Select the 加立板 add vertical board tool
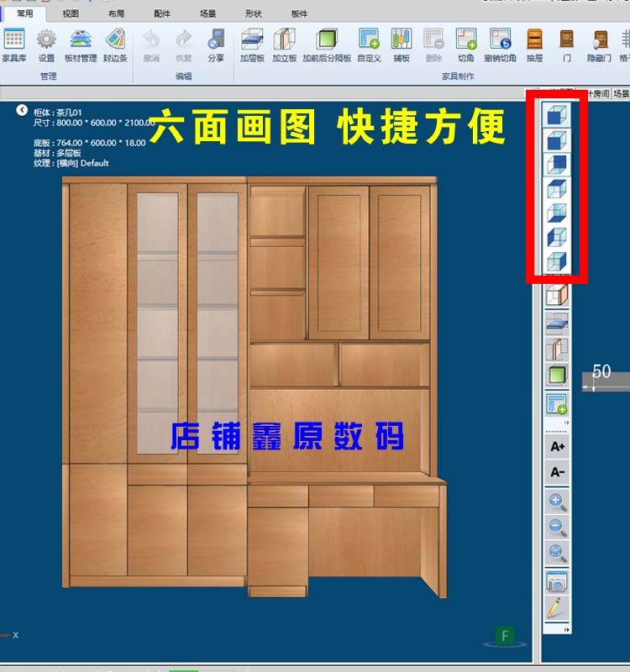The height and width of the screenshot is (672, 630). click(x=285, y=45)
